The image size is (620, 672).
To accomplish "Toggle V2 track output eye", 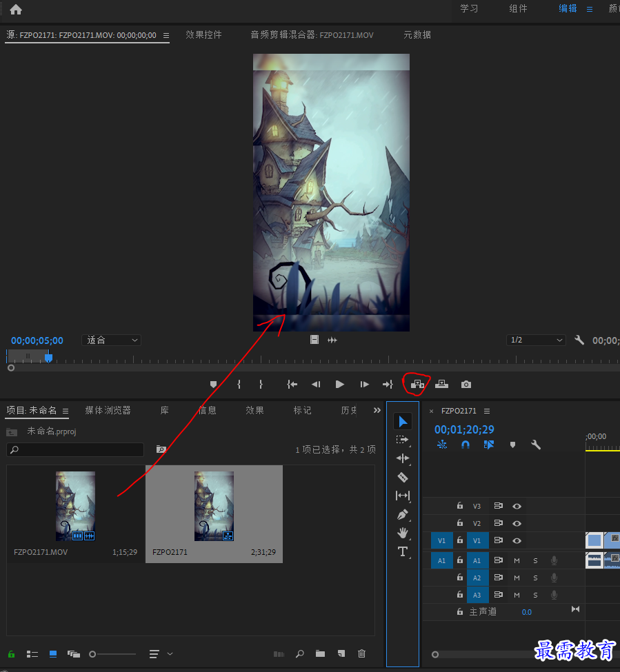I will pos(517,523).
